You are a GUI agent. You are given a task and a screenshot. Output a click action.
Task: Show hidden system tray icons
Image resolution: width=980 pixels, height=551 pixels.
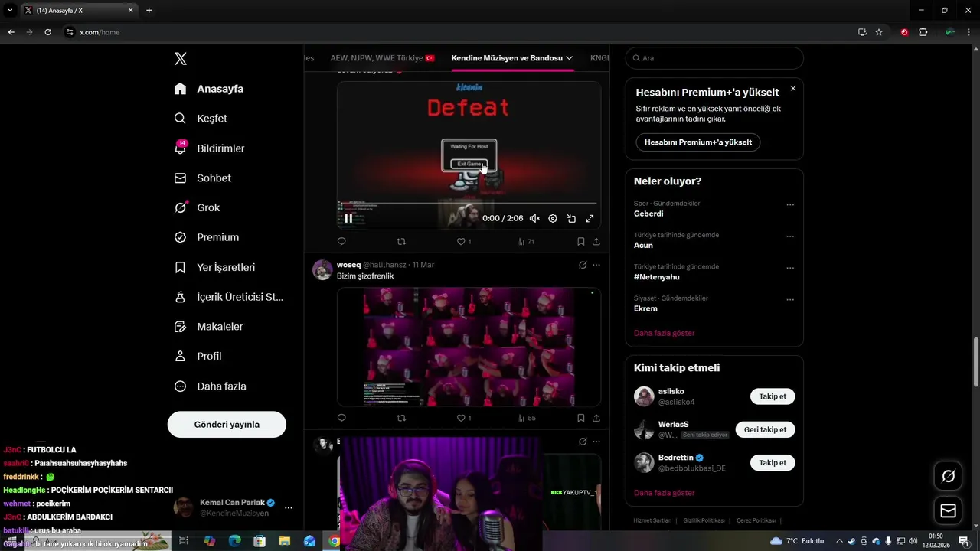[x=839, y=541]
